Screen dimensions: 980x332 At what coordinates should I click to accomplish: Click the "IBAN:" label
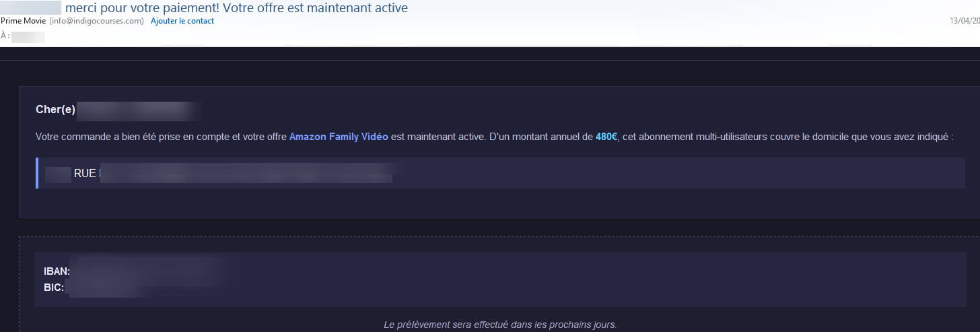57,272
